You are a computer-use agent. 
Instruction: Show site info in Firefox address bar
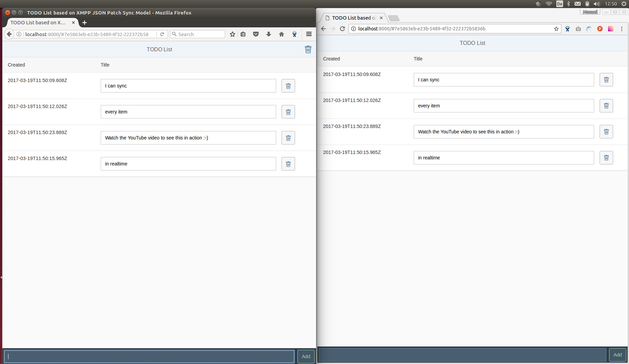coord(19,34)
